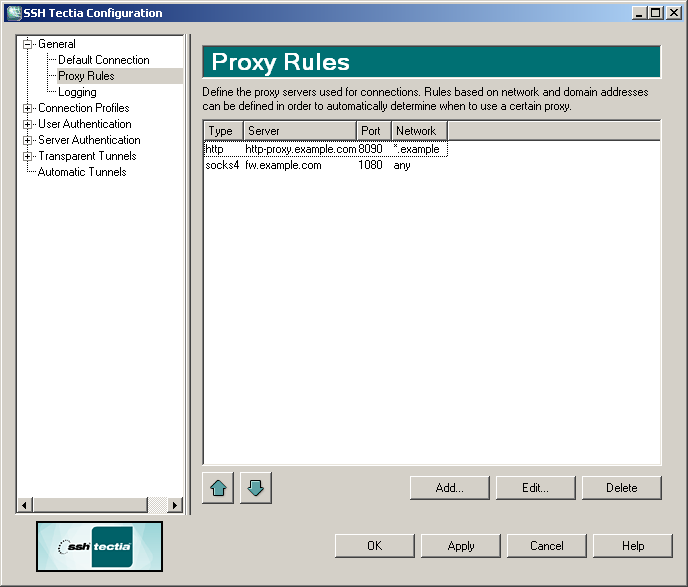Screen dimensions: 688x587
Task: Open the Logging settings page
Action: [77, 92]
